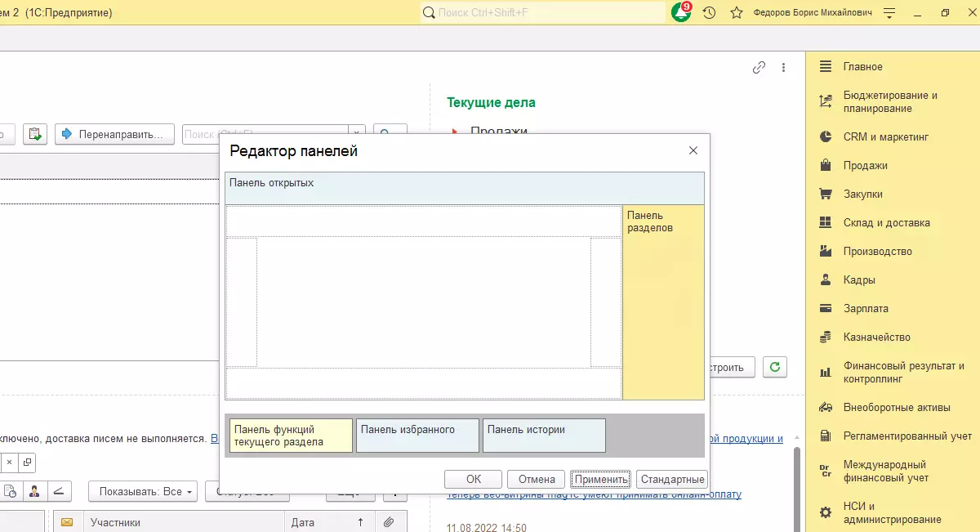Click the Внеоборотные активы icon
980x532 pixels.
coord(826,407)
